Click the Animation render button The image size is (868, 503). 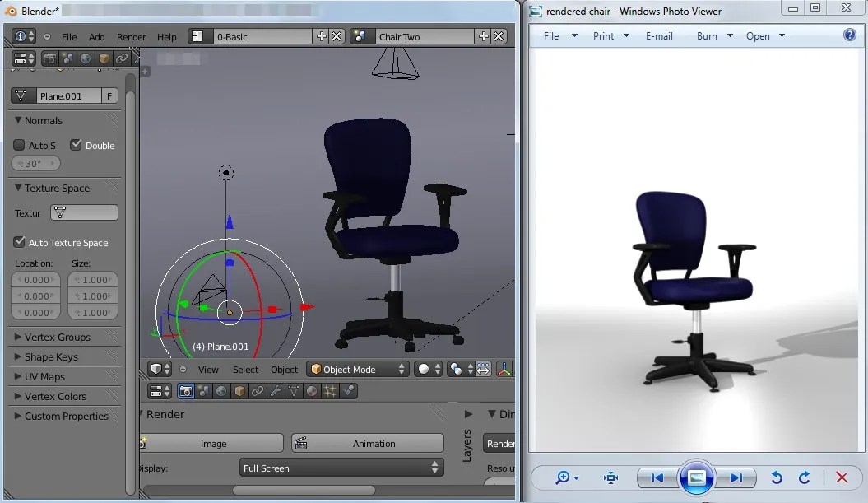[368, 443]
